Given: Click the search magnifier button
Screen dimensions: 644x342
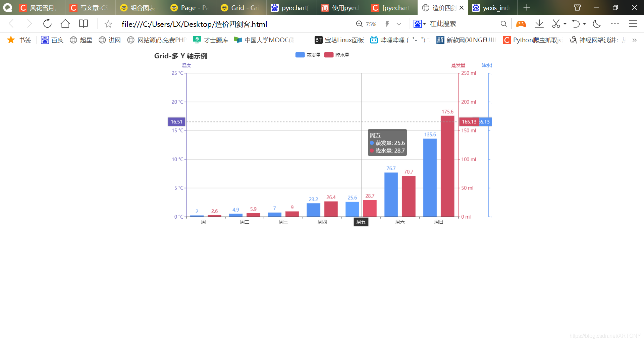Looking at the screenshot, I should (504, 24).
